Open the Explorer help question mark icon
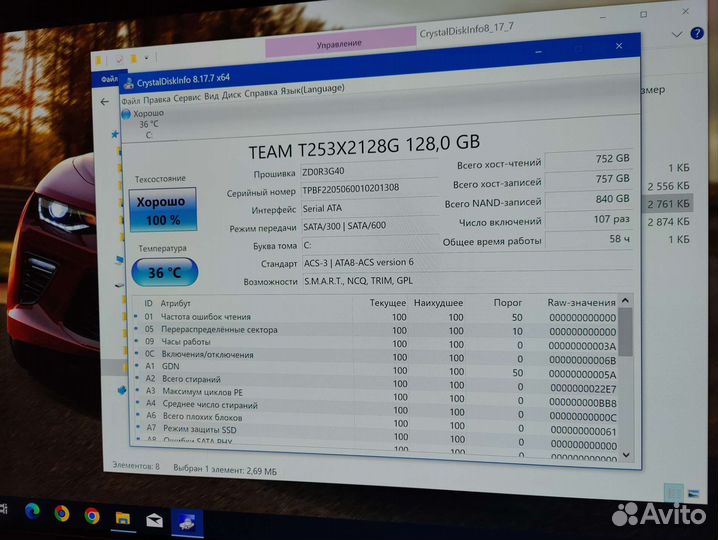The image size is (718, 540). 697,33
